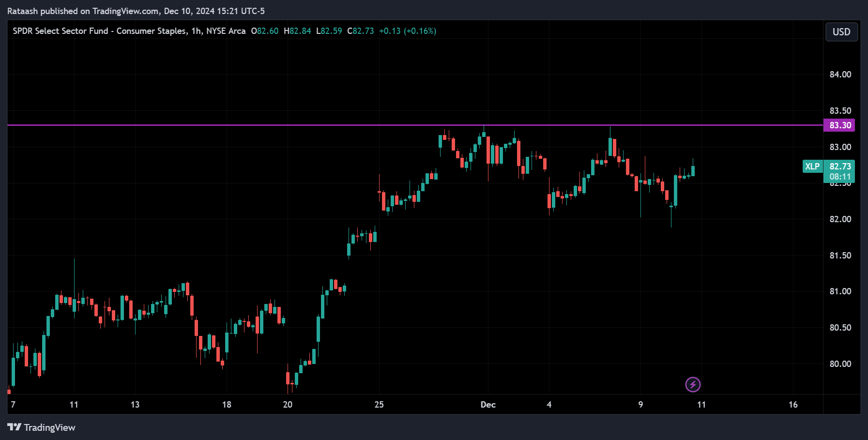Click the 25 date label on time axis
This screenshot has width=868, height=440.
tap(379, 405)
